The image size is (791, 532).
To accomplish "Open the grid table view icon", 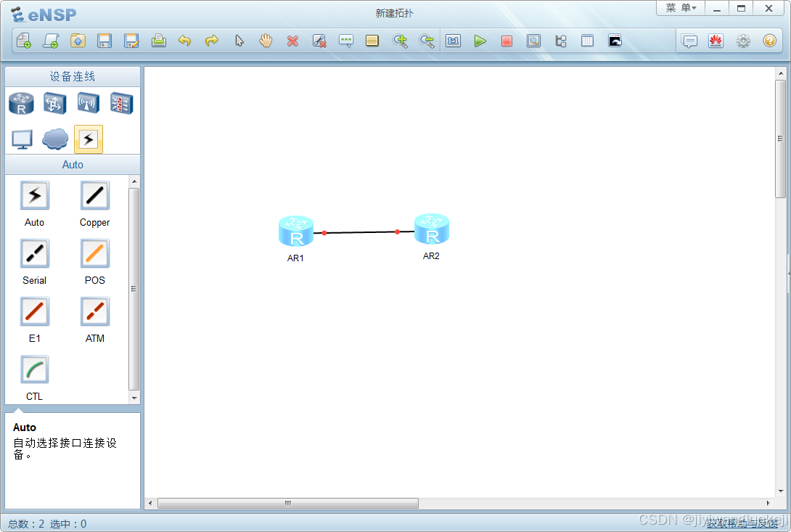I will (587, 41).
